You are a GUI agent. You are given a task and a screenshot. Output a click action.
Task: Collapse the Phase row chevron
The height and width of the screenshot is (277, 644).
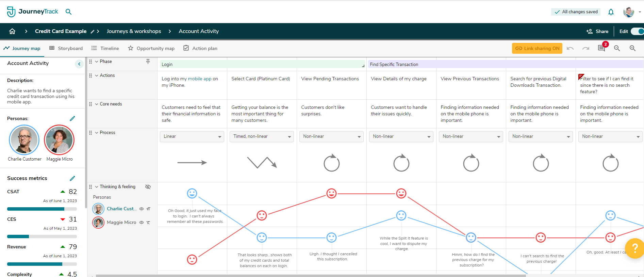point(97,62)
